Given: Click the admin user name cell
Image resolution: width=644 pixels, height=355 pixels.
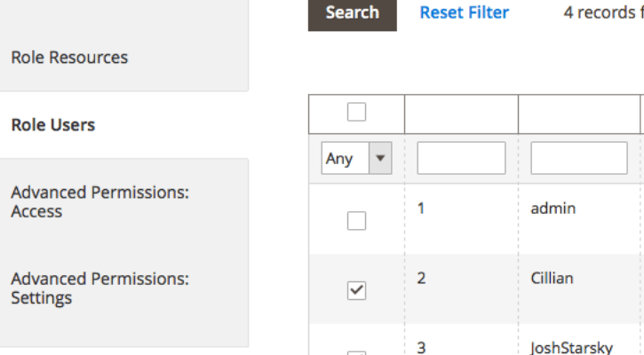Looking at the screenshot, I should point(553,209).
